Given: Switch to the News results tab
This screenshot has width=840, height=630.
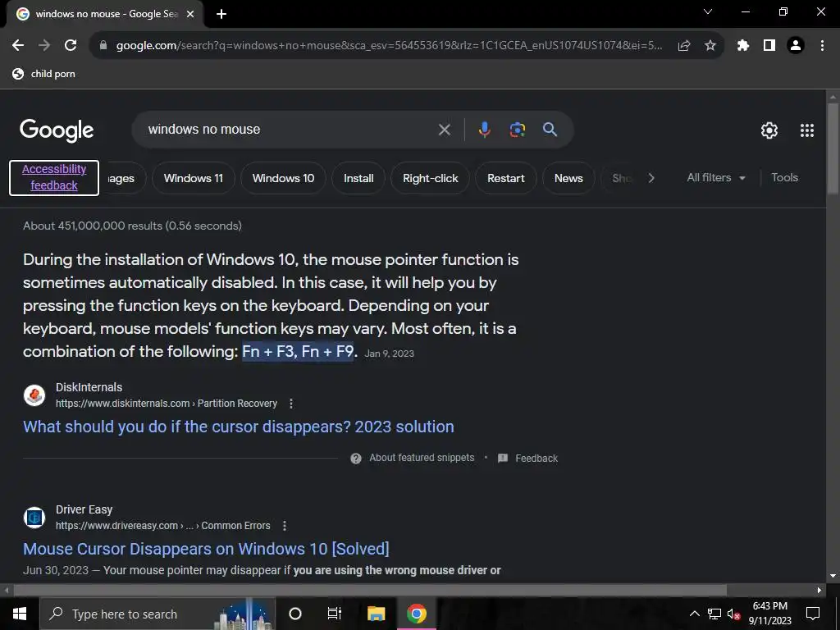Looking at the screenshot, I should [568, 178].
